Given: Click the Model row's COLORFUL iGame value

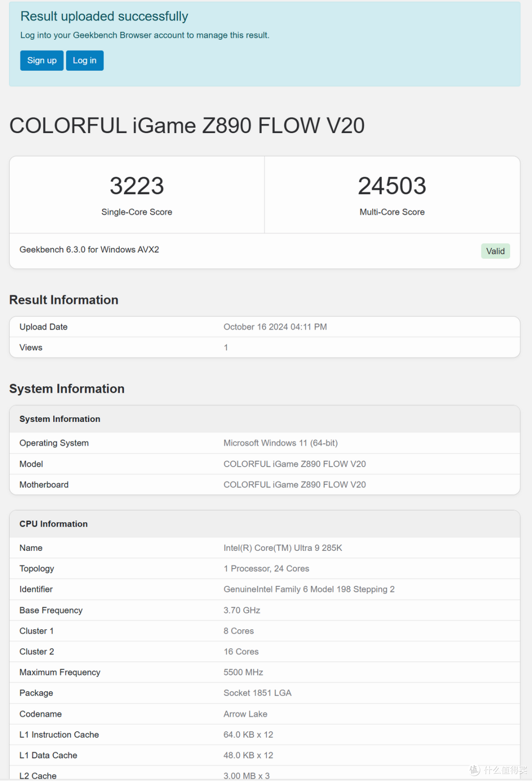Looking at the screenshot, I should tap(295, 464).
